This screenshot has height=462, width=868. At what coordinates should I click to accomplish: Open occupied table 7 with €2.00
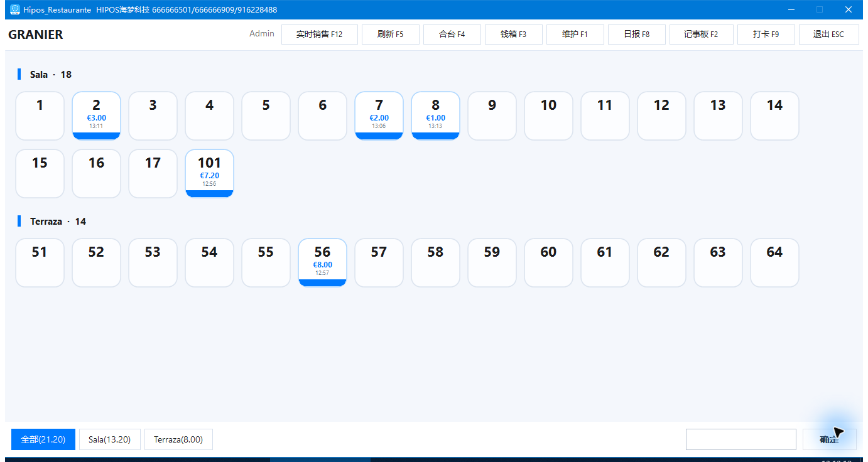379,115
